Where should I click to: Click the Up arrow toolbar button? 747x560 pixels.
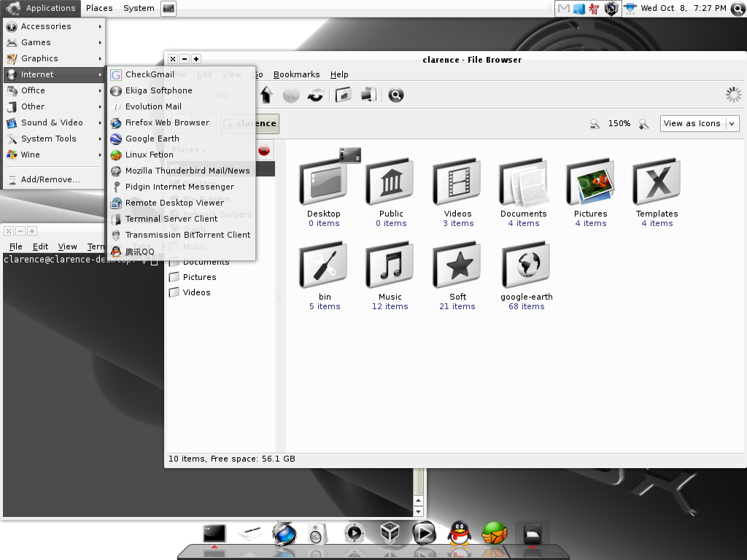pyautogui.click(x=266, y=95)
